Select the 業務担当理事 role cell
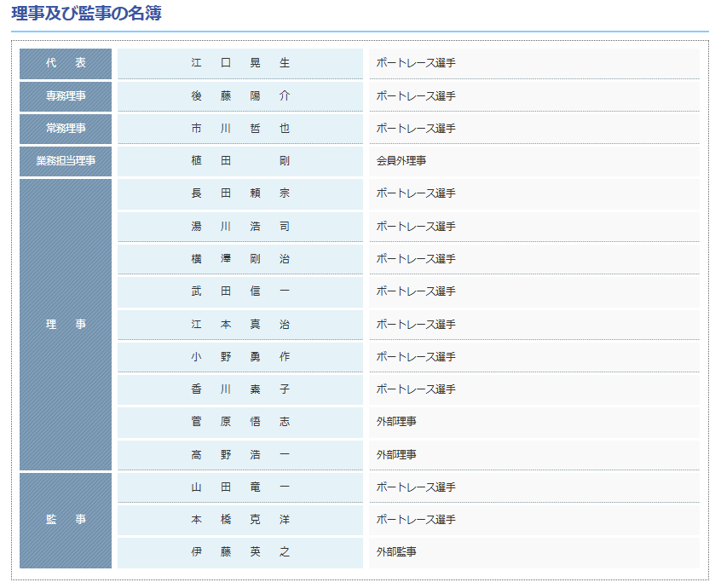Screen dimensions: 721x588 66,161
